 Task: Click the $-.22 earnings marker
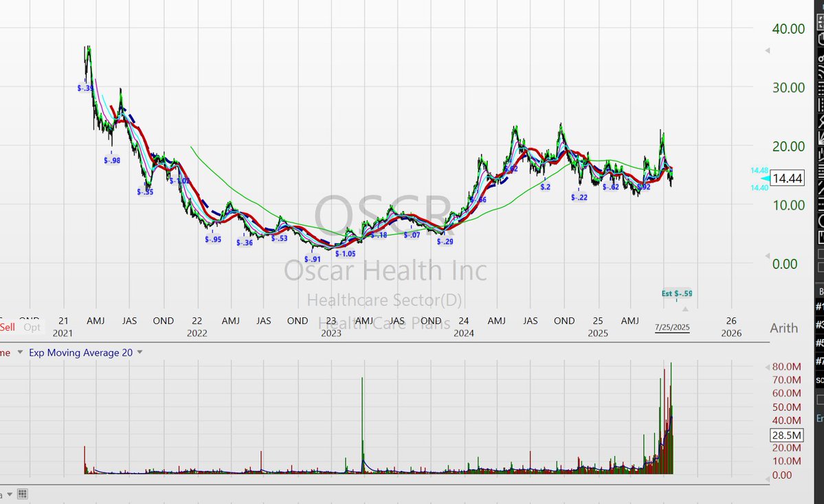click(579, 197)
